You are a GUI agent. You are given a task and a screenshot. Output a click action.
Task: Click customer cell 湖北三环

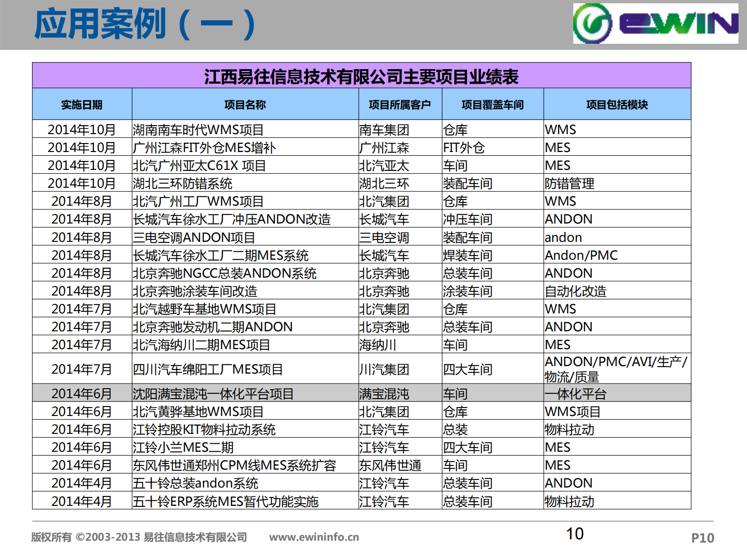tap(400, 183)
